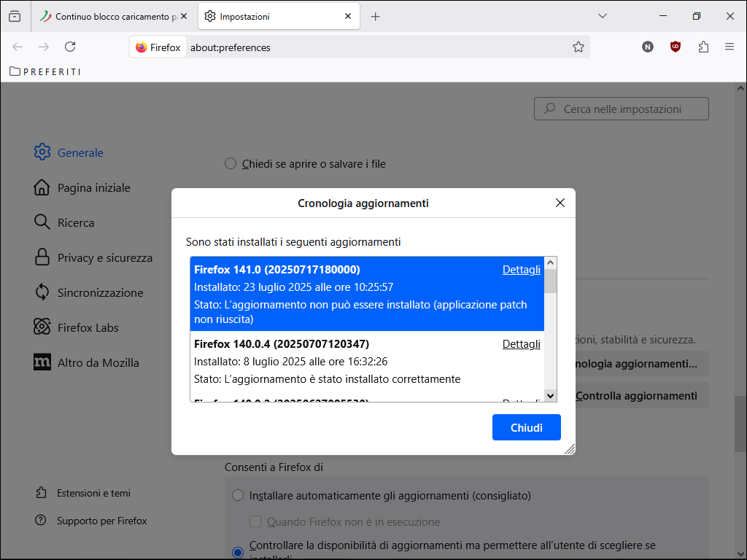Click the magnifier icon in settings search
The width and height of the screenshot is (747, 560).
pyautogui.click(x=550, y=108)
